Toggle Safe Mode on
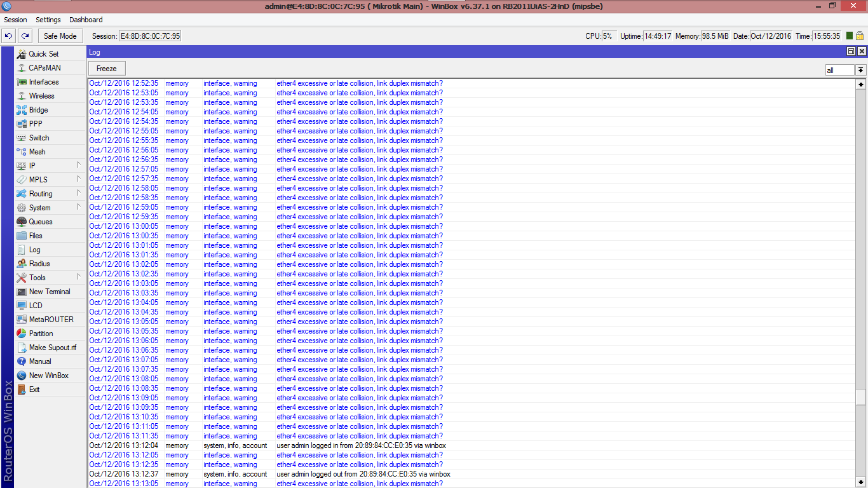Image resolution: width=868 pixels, height=488 pixels. pyautogui.click(x=60, y=36)
